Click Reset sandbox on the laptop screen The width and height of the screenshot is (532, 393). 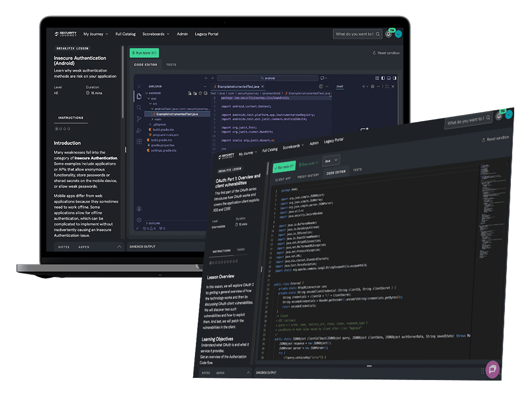[386, 53]
